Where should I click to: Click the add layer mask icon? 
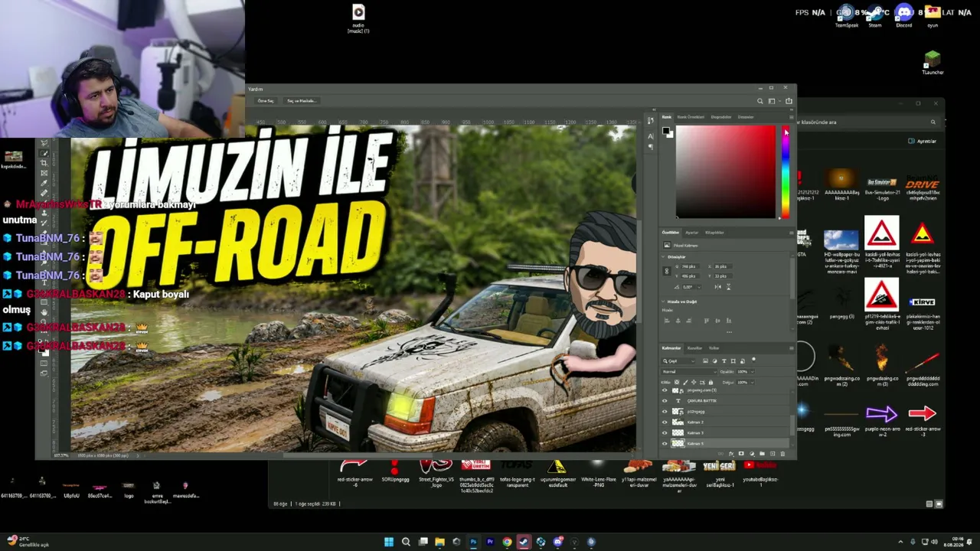pos(740,454)
